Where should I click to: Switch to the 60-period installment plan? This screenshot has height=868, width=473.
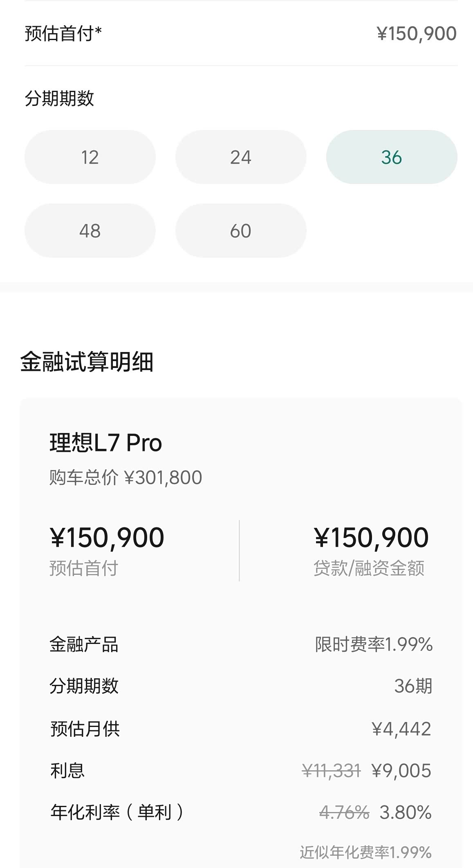tap(241, 231)
